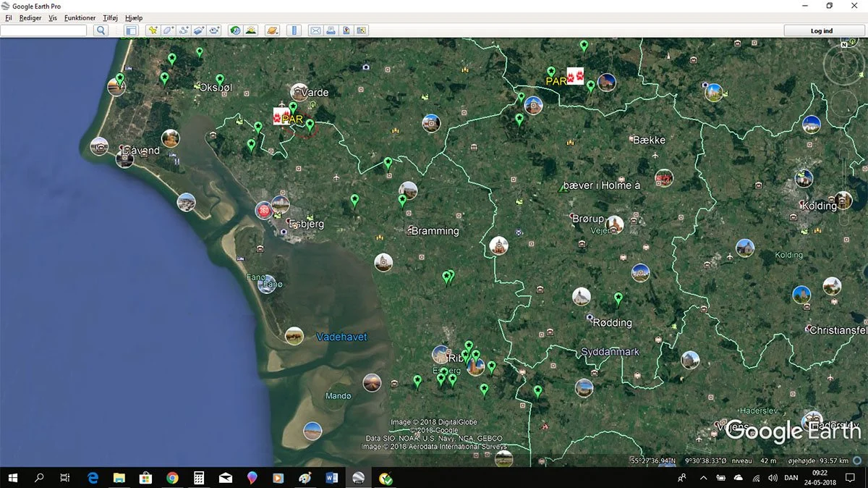Click in the search input field
Image resolution: width=868 pixels, height=488 pixels.
pyautogui.click(x=43, y=30)
